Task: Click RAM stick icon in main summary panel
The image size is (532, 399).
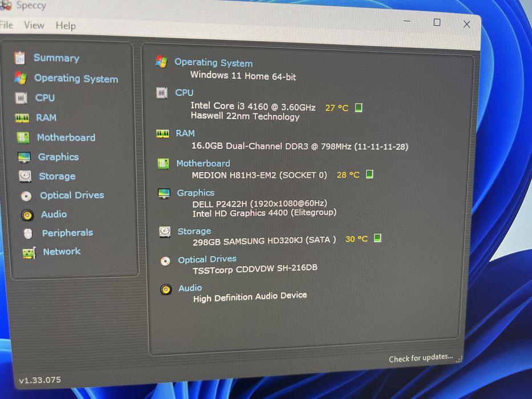Action: [163, 134]
